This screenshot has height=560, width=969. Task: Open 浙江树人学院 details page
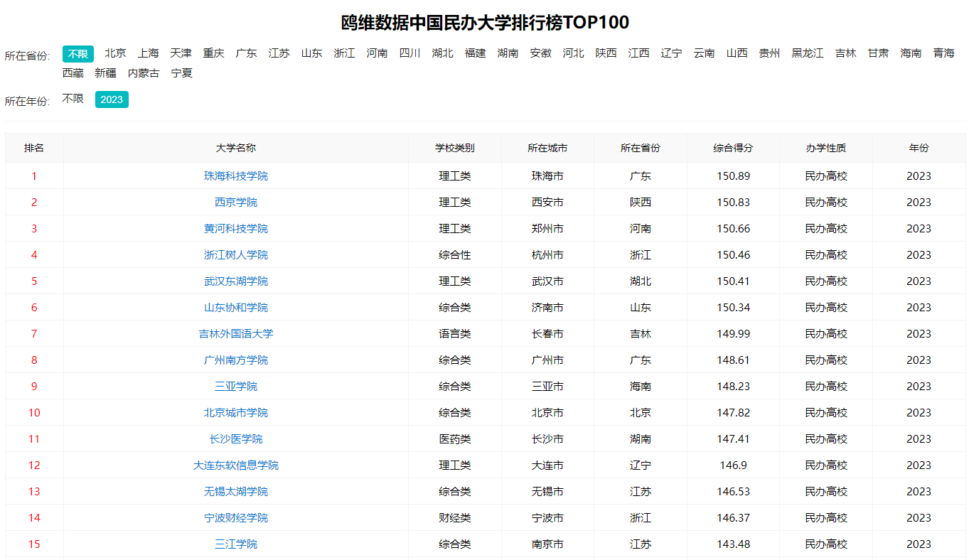pyautogui.click(x=236, y=255)
